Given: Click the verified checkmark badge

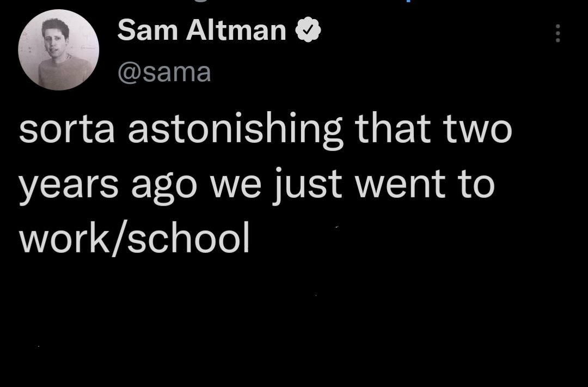Looking at the screenshot, I should [x=308, y=29].
